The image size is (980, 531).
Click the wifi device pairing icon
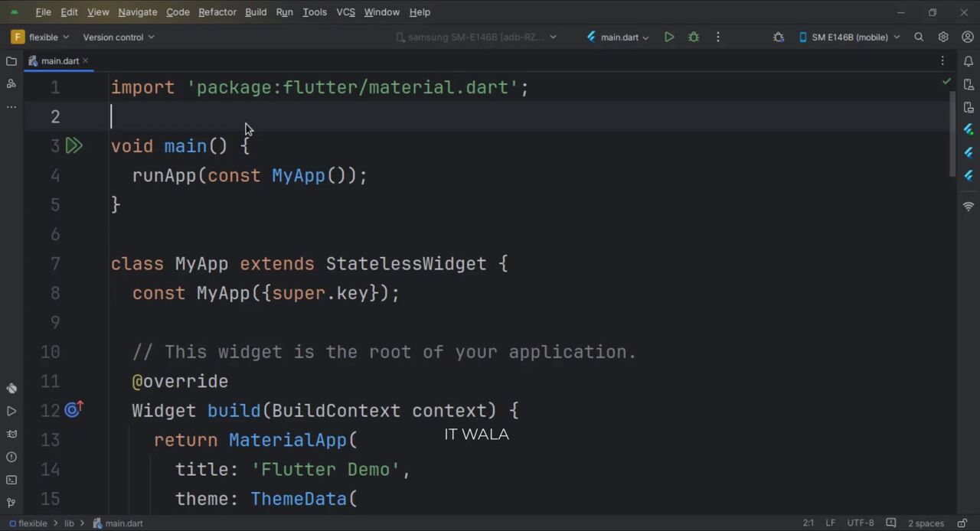point(969,207)
